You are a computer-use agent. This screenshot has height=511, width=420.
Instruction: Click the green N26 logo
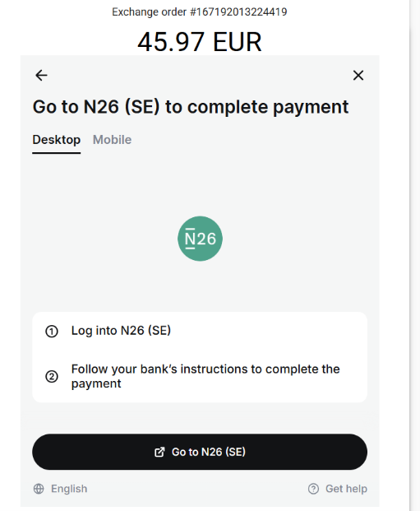click(x=200, y=239)
